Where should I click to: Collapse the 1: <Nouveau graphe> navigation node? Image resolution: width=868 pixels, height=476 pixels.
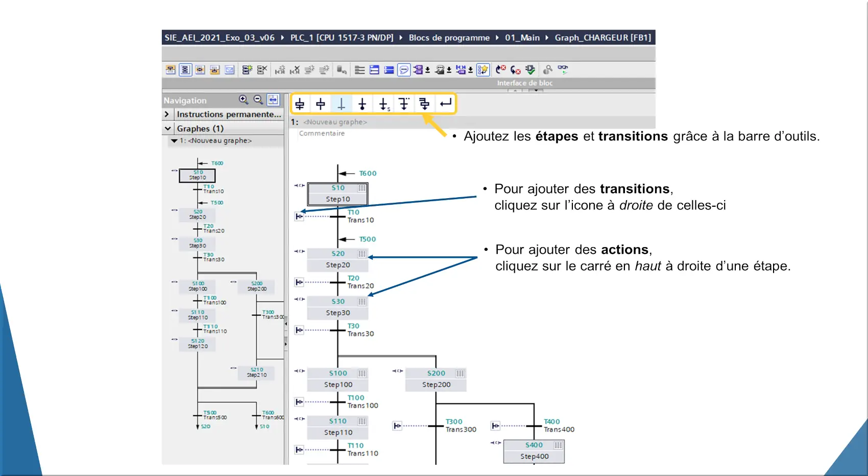174,140
